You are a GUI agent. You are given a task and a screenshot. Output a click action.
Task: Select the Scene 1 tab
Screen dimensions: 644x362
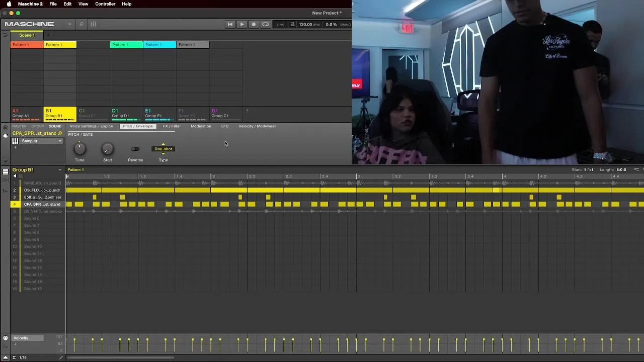tap(27, 35)
